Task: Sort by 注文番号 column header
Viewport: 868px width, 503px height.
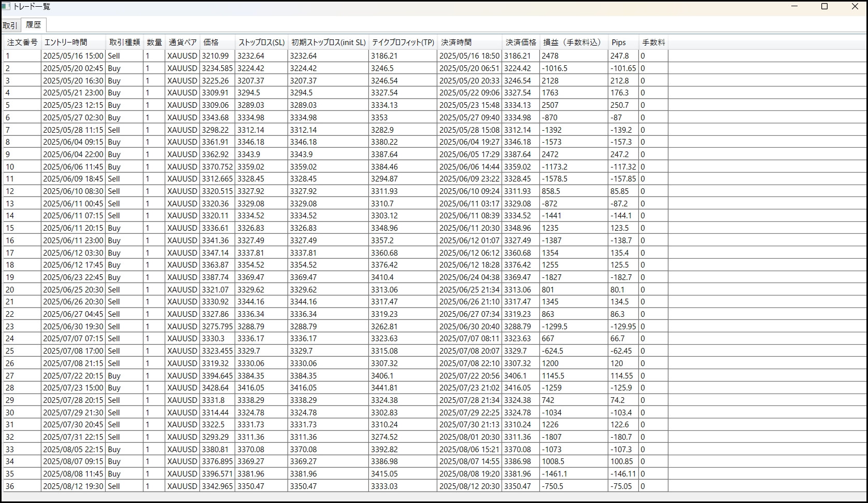Action: [x=22, y=43]
